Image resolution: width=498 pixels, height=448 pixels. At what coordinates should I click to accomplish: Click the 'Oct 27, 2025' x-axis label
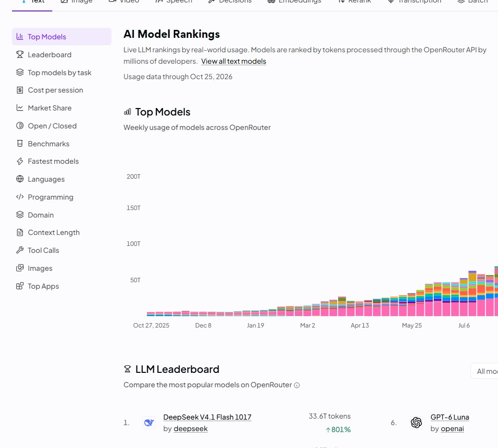click(x=151, y=326)
